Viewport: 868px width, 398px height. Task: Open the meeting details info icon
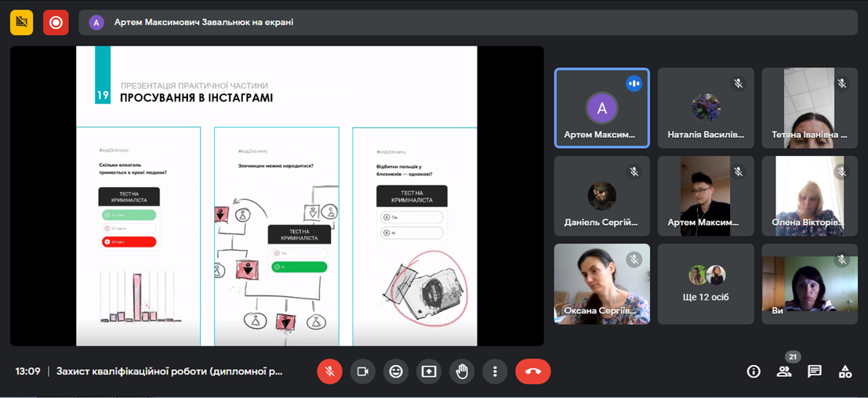(x=754, y=371)
